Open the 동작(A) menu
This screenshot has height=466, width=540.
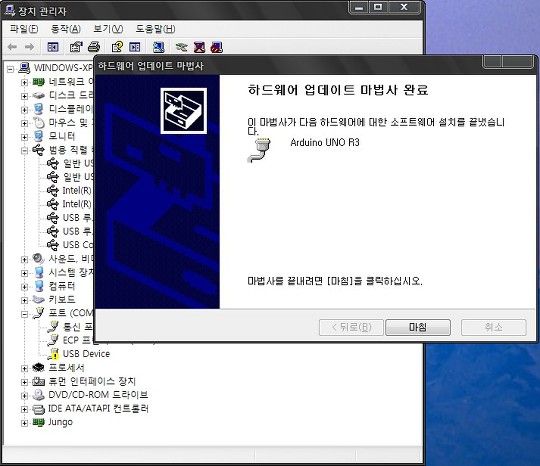(65, 29)
